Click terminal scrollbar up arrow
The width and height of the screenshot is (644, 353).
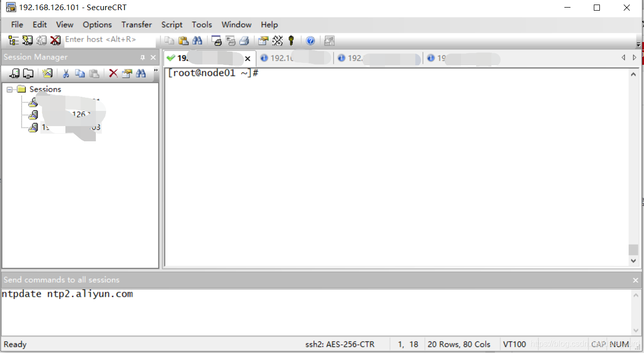pyautogui.click(x=633, y=74)
